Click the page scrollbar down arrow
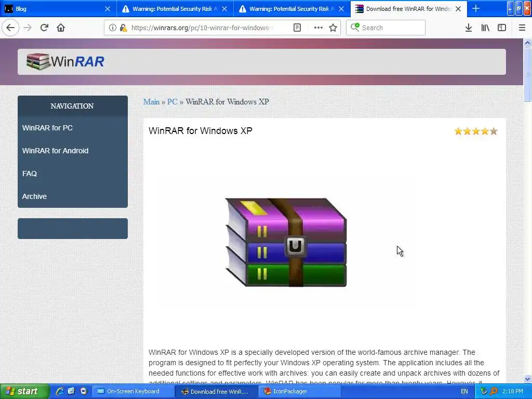This screenshot has width=532, height=399. (x=528, y=379)
